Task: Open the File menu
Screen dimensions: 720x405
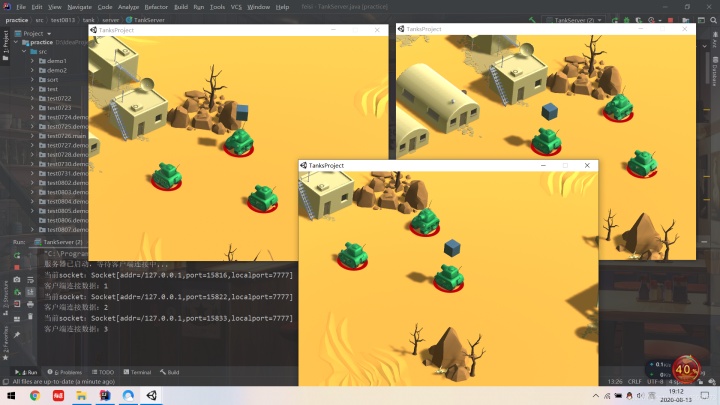Action: pos(21,7)
